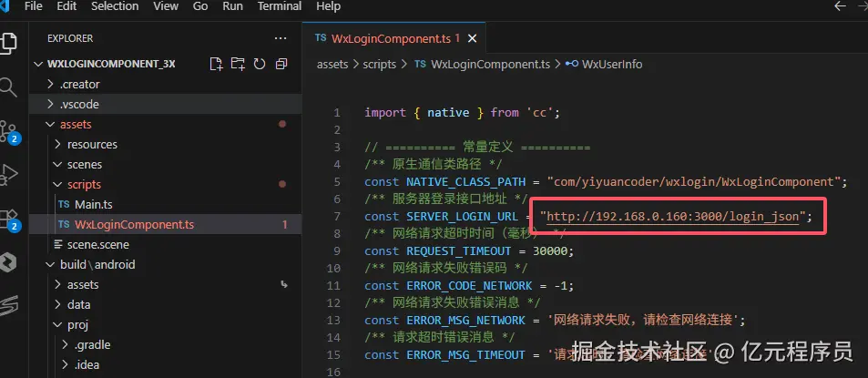Click line number 5 in gutter

tap(337, 181)
